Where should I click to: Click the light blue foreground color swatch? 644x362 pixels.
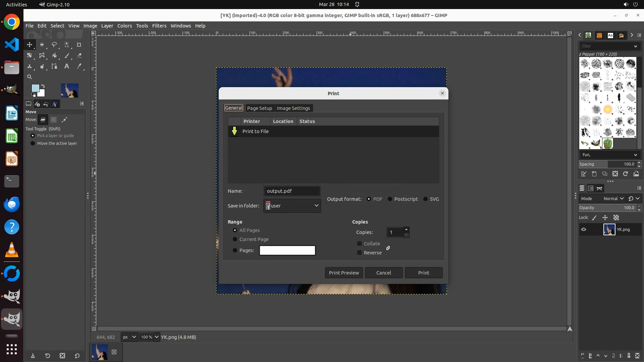pyautogui.click(x=35, y=88)
